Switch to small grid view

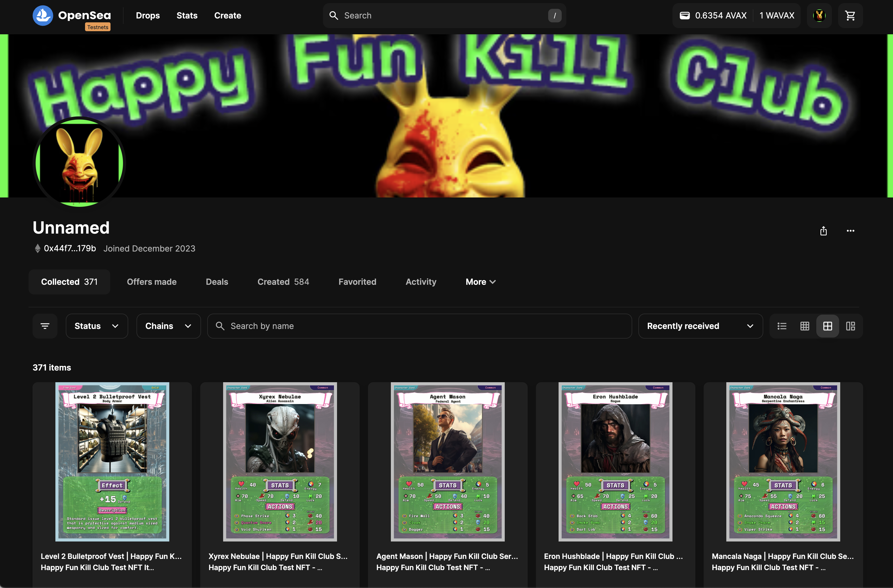(804, 326)
